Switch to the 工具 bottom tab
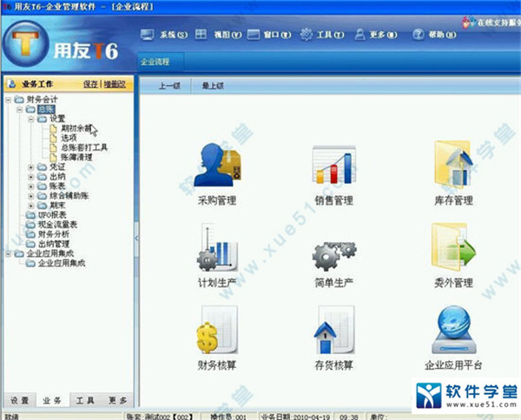Viewport: 521px width, 420px height. [85, 400]
